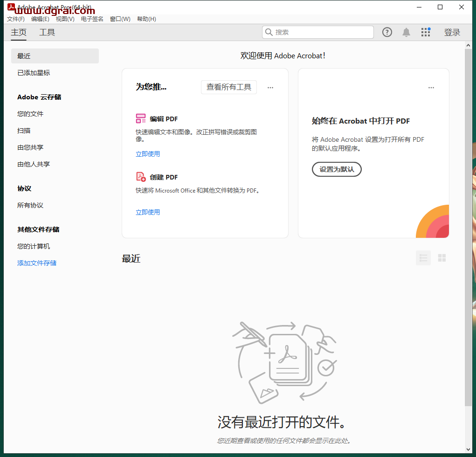The image size is (476, 457).
Task: Open 您的文件 in the sidebar
Action: [30, 114]
